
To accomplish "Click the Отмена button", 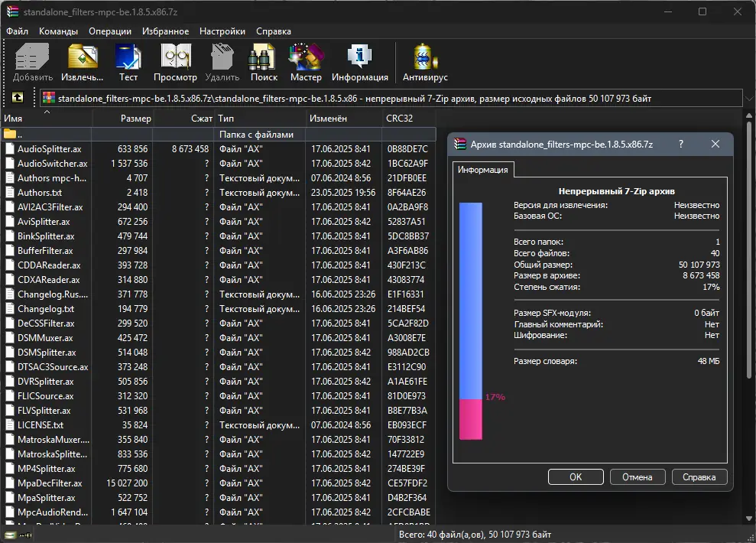I will pyautogui.click(x=637, y=476).
